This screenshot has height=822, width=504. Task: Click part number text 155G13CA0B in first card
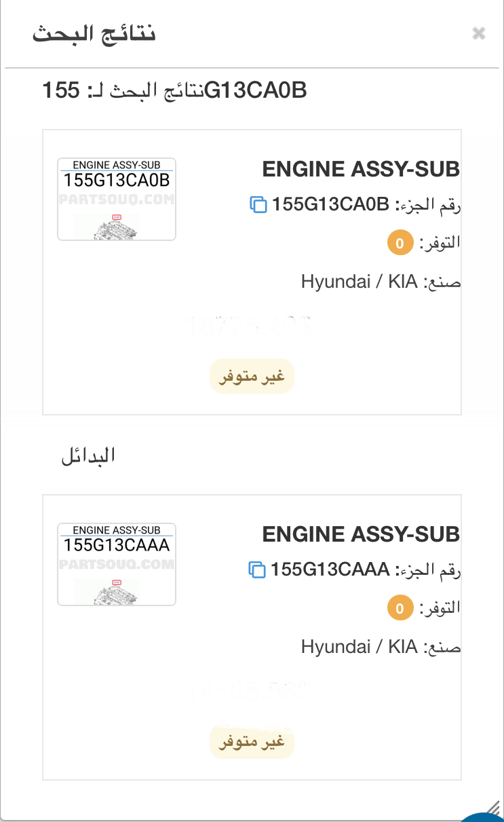[x=330, y=204]
